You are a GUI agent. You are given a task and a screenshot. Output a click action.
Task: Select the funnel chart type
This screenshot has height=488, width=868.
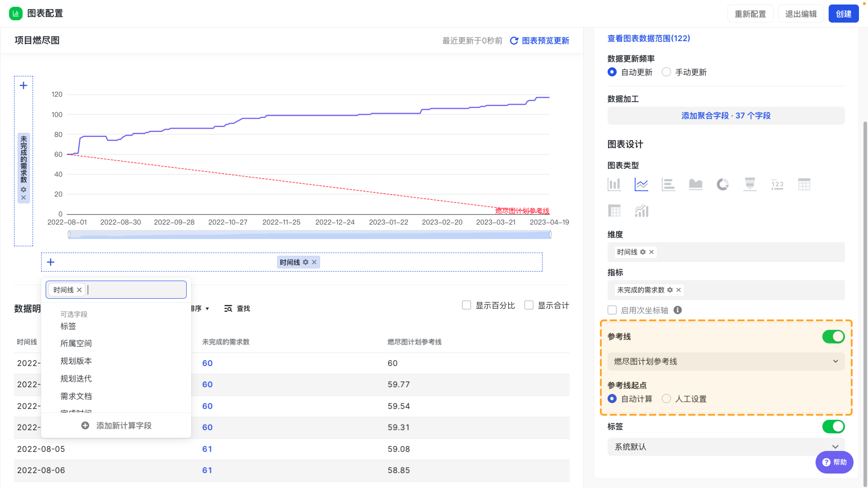pyautogui.click(x=750, y=184)
